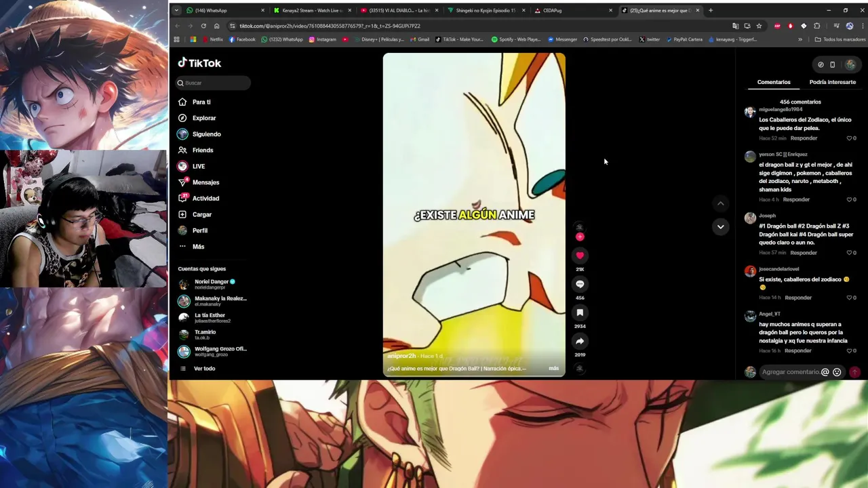Go to previous video with up chevron

coord(720,203)
